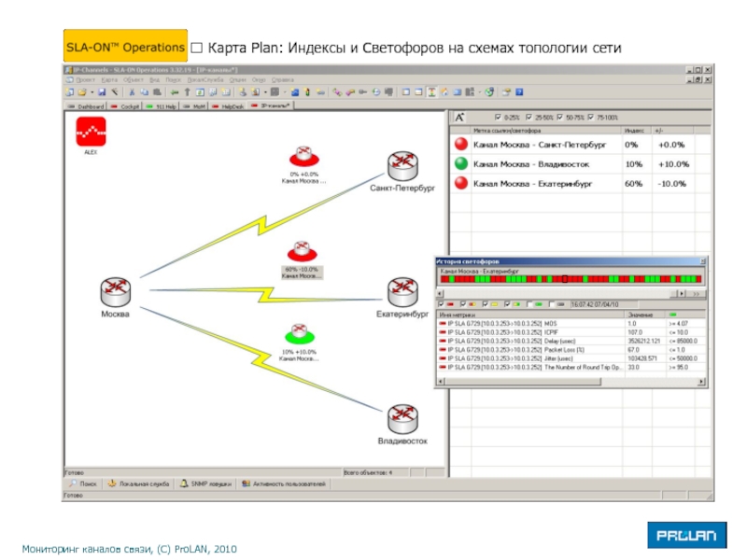Click left scroll arrow under the history color bar
Image resolution: width=747 pixels, height=560 pixels.
(x=440, y=294)
